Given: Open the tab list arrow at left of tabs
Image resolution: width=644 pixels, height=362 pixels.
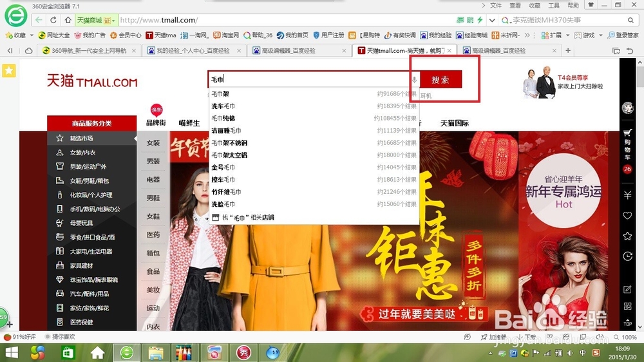Looking at the screenshot, I should pyautogui.click(x=10, y=50).
